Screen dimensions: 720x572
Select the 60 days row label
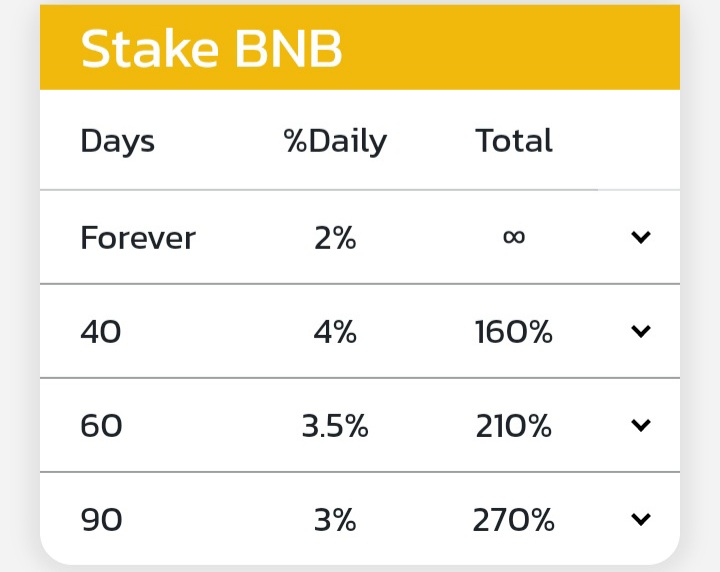point(101,426)
